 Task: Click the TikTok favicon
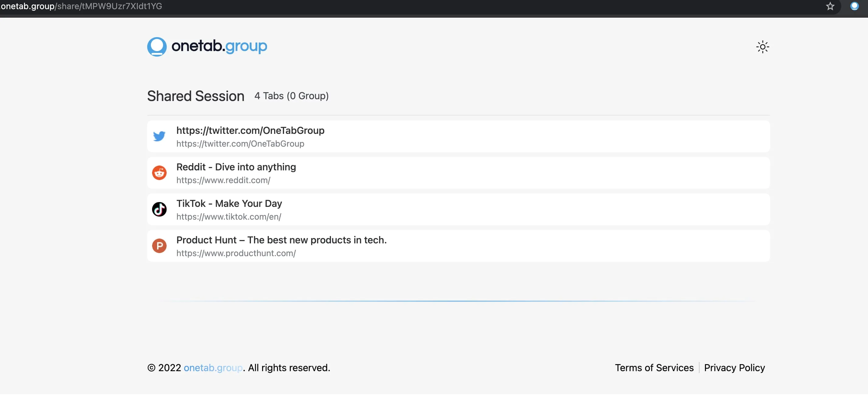159,209
